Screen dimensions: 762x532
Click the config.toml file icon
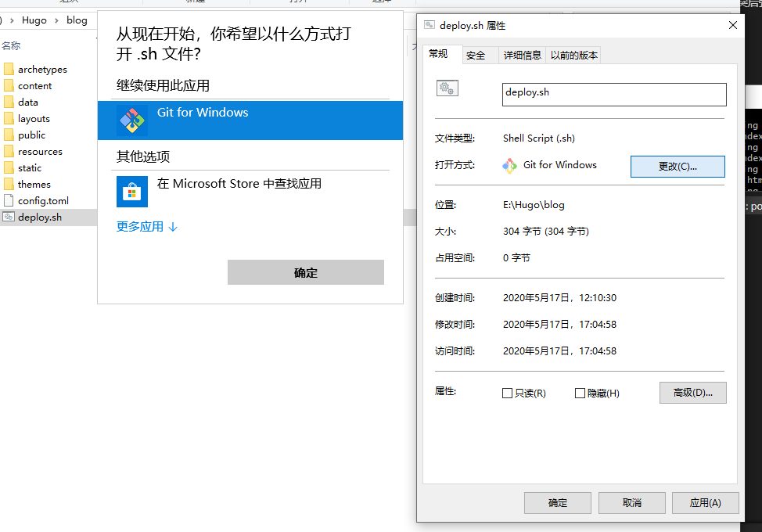(9, 200)
